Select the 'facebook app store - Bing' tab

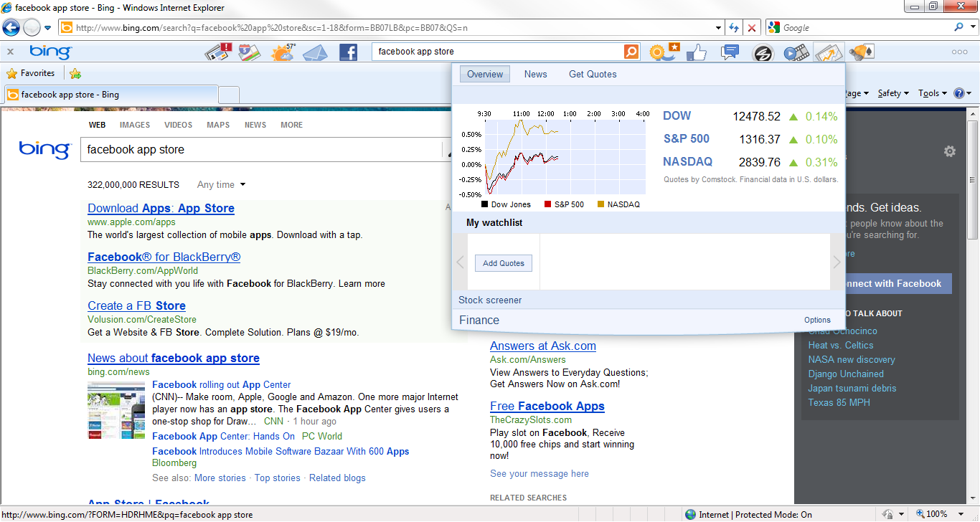pyautogui.click(x=110, y=95)
